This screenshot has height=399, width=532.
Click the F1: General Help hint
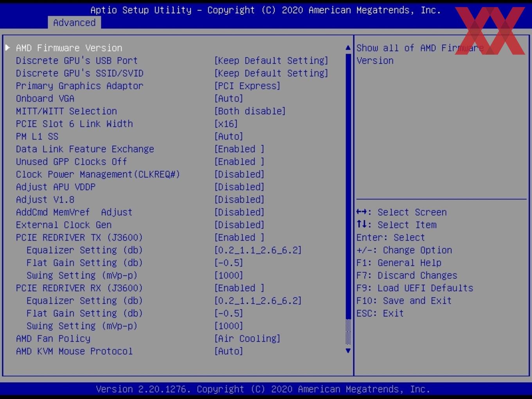tap(399, 263)
